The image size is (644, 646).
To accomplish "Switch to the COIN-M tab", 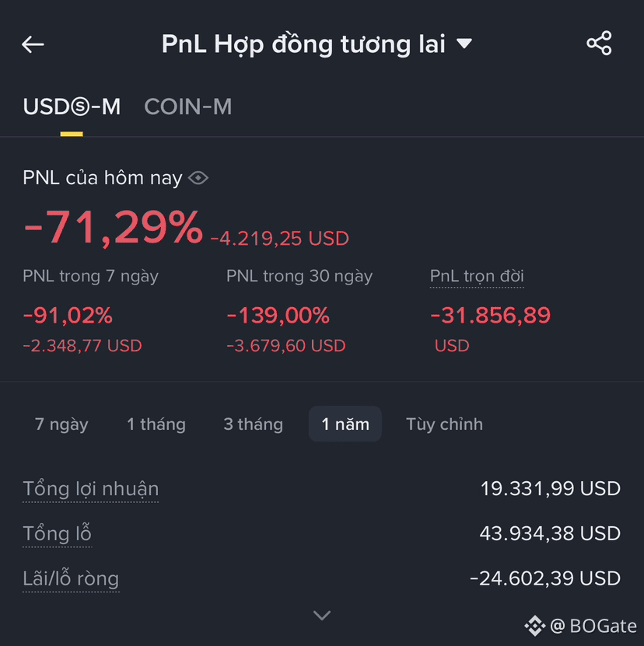I will pos(188,107).
